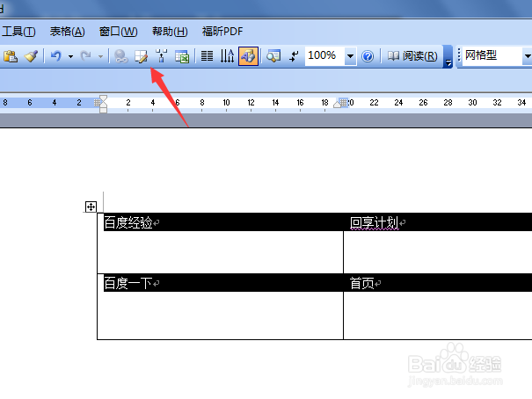
Task: Click the grayed-out Redo arrow icon
Action: click(x=86, y=56)
